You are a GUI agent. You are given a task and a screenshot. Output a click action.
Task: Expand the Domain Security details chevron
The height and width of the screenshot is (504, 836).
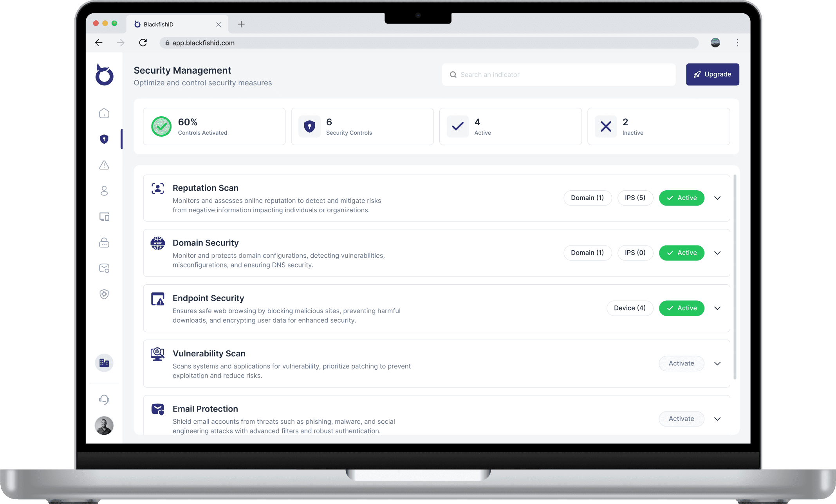tap(719, 253)
